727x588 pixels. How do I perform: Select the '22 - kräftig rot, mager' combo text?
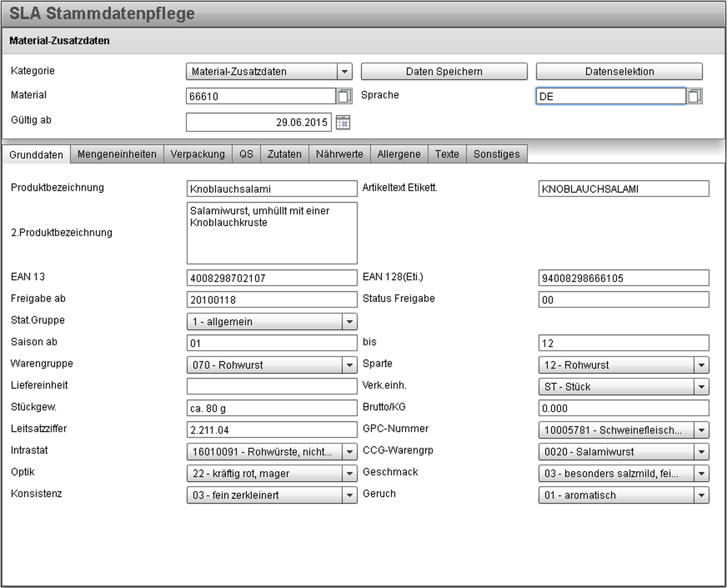pos(241,473)
